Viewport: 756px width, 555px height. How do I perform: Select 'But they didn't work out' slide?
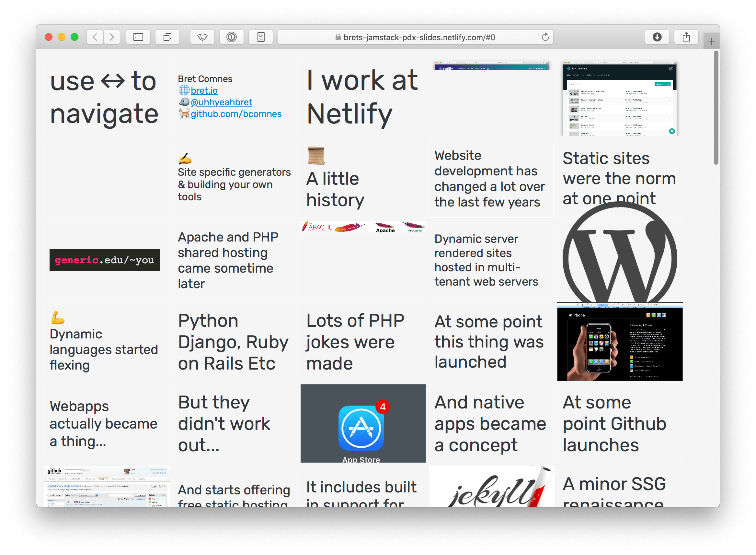click(x=235, y=423)
